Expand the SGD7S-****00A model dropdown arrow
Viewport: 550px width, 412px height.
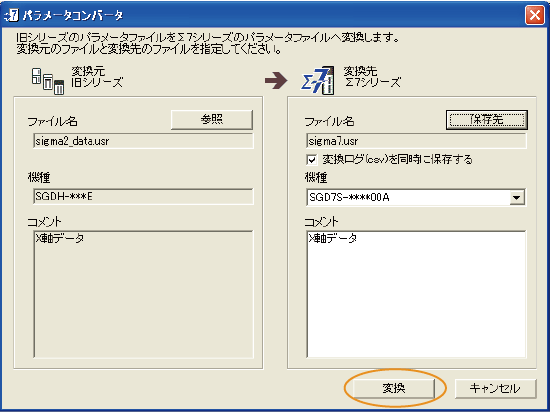tap(516, 197)
